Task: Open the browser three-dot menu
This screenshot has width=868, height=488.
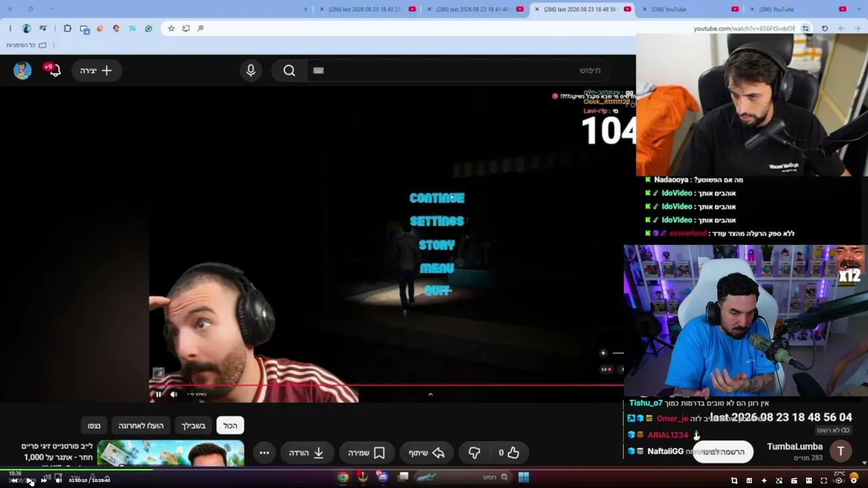Action: click(x=10, y=28)
